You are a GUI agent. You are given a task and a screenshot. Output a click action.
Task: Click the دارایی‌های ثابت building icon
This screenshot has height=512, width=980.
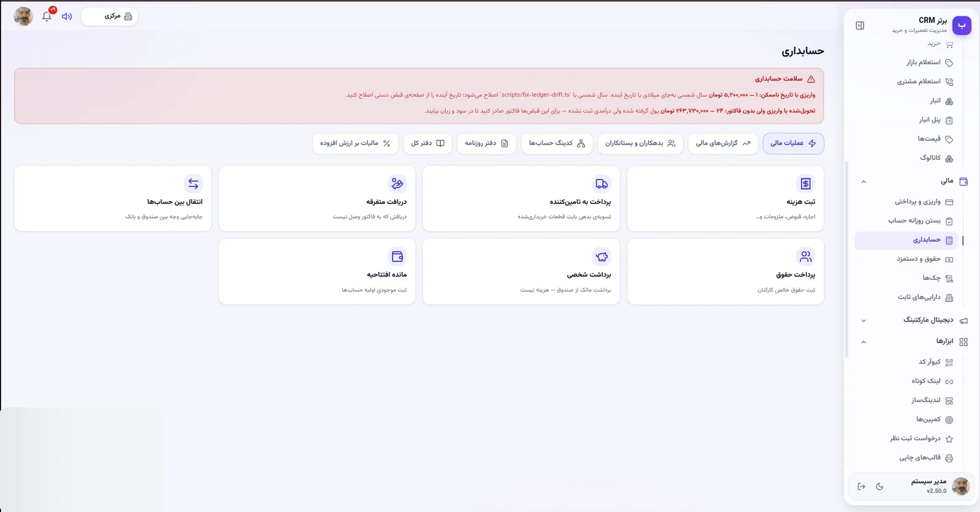point(949,298)
